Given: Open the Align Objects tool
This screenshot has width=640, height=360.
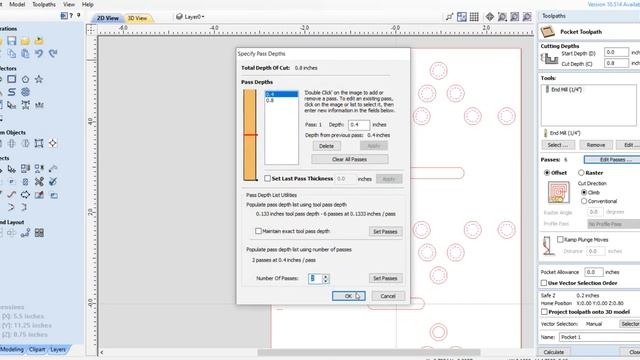Looking at the screenshot, I should [53, 143].
